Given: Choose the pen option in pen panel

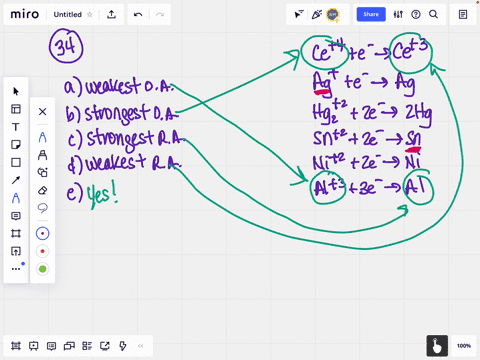Looking at the screenshot, I should click(42, 137).
